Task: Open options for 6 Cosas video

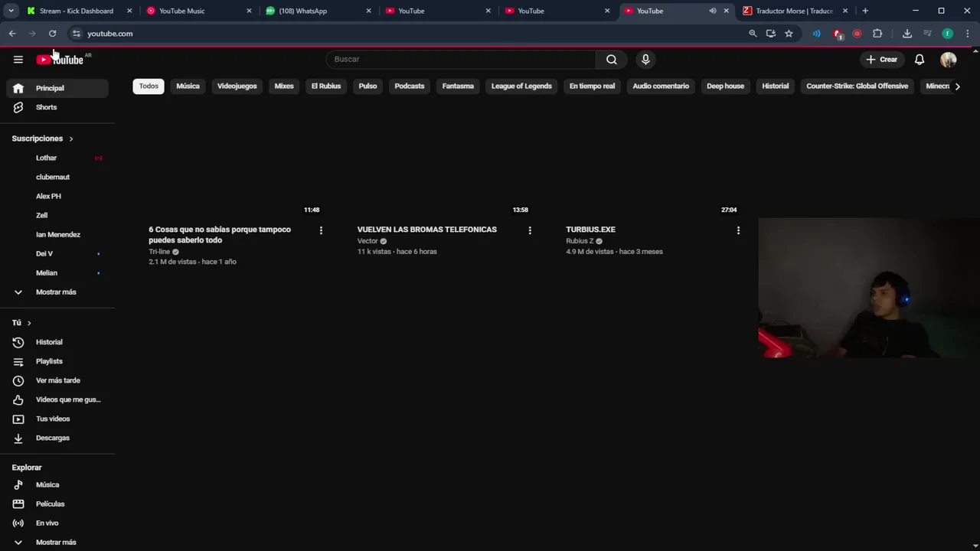Action: pos(321,230)
